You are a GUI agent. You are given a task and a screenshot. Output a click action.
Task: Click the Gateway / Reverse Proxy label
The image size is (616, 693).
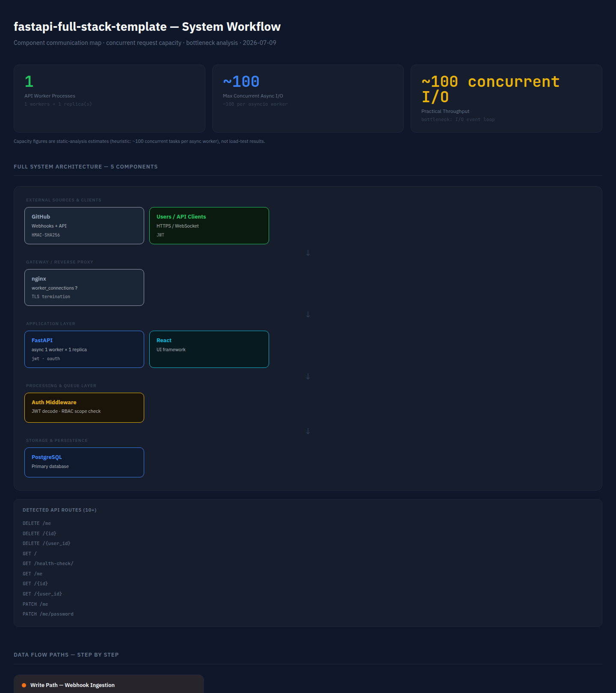coord(59,262)
